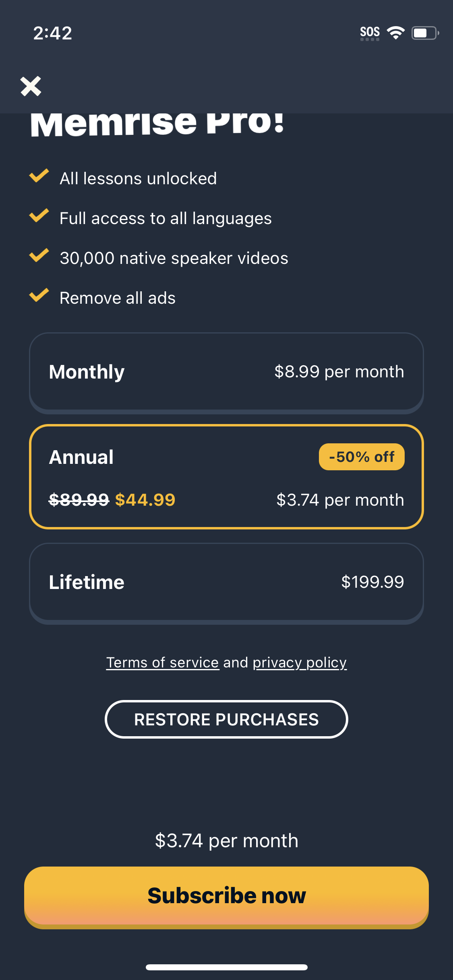The image size is (453, 980).
Task: Close the Memrise Pro offer screen
Action: point(31,86)
